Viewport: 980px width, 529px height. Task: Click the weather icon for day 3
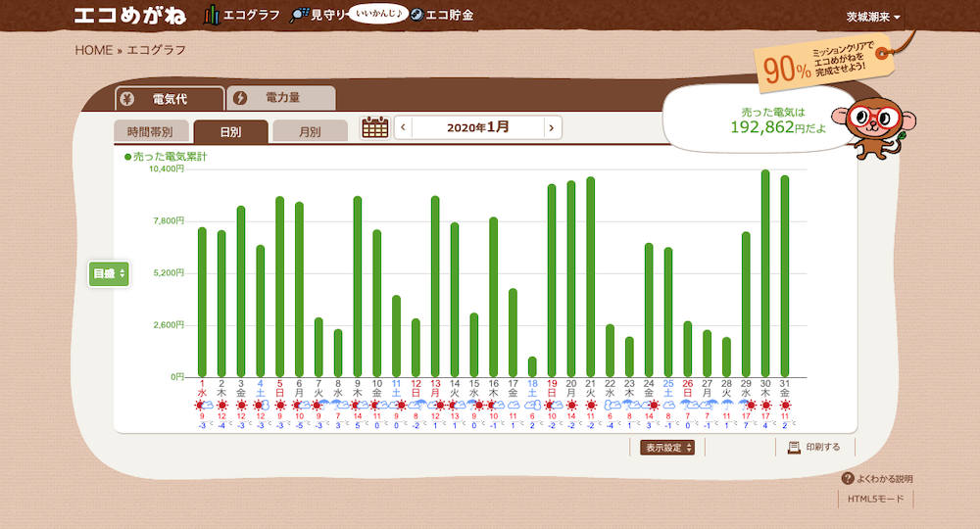click(241, 405)
